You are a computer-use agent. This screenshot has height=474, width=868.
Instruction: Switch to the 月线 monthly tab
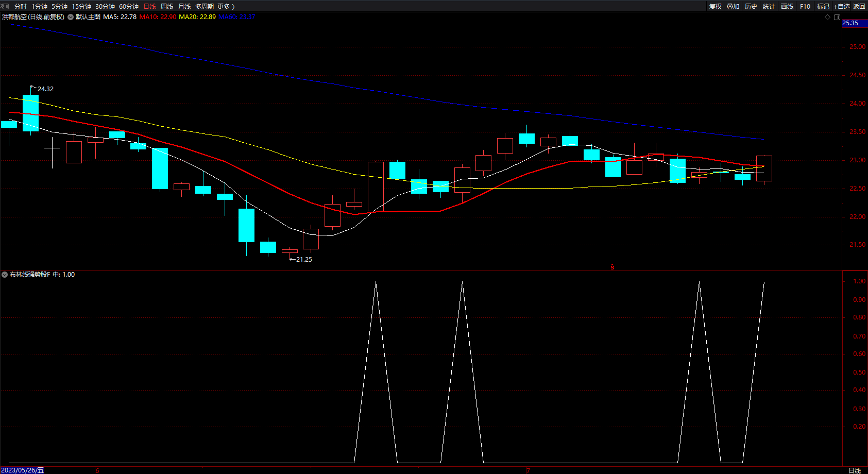click(184, 7)
